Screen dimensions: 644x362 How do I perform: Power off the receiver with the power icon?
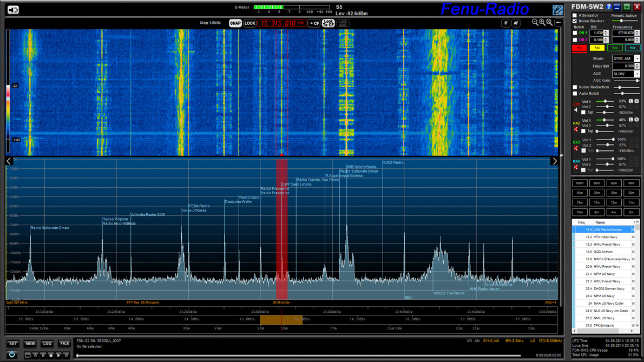12,356
